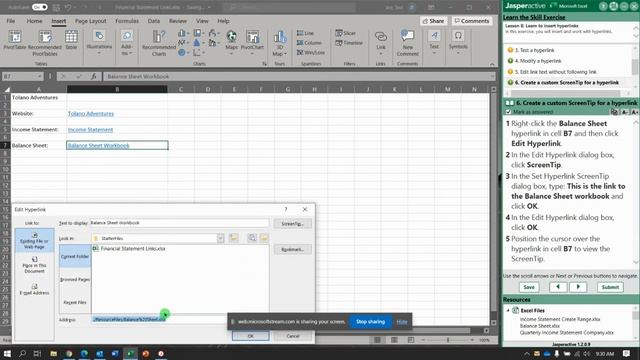Insert a Slicer filter

pyautogui.click(x=346, y=33)
